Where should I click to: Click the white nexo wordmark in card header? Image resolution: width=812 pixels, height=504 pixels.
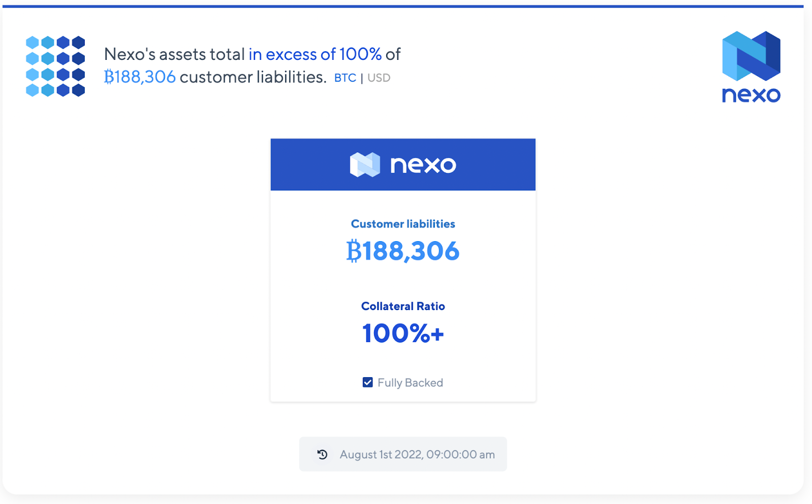423,165
